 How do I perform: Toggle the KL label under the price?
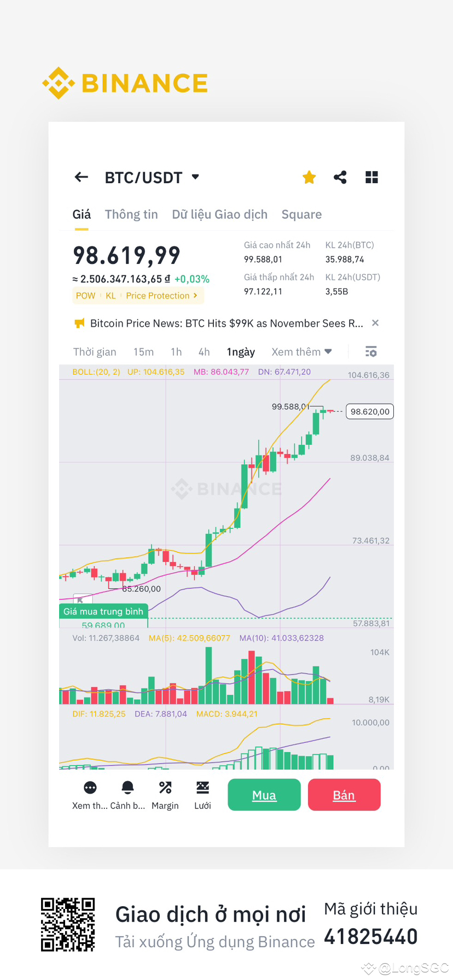[x=111, y=296]
